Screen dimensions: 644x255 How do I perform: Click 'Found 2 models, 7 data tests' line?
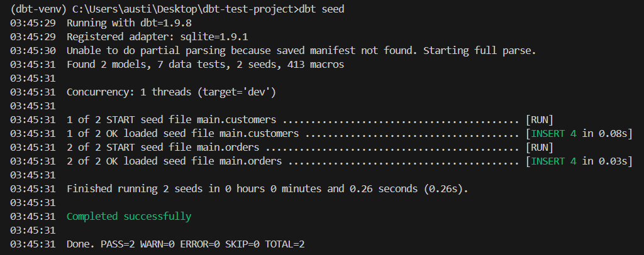pyautogui.click(x=206, y=65)
